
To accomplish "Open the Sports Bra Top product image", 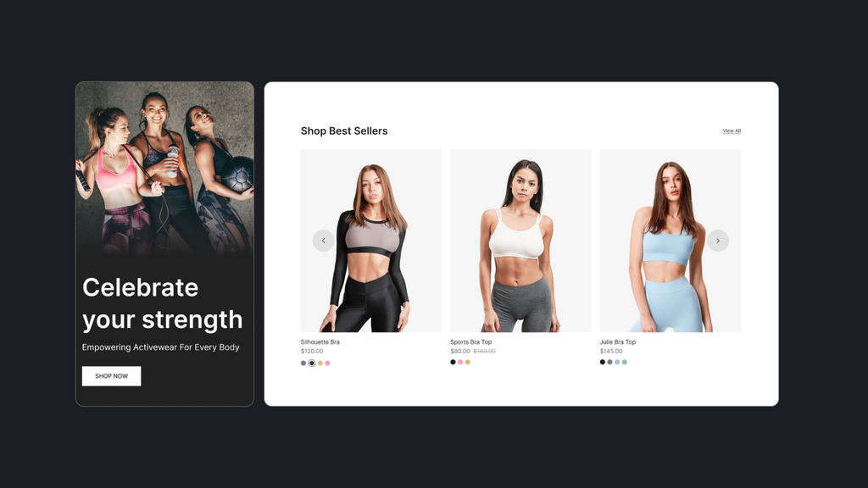I will tap(520, 241).
